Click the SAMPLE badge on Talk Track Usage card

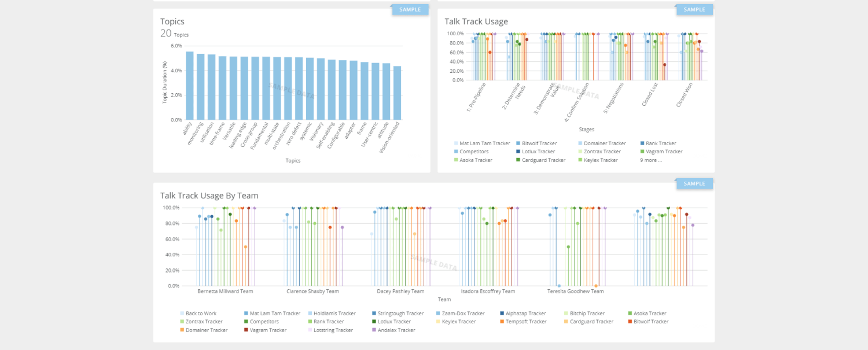[694, 10]
